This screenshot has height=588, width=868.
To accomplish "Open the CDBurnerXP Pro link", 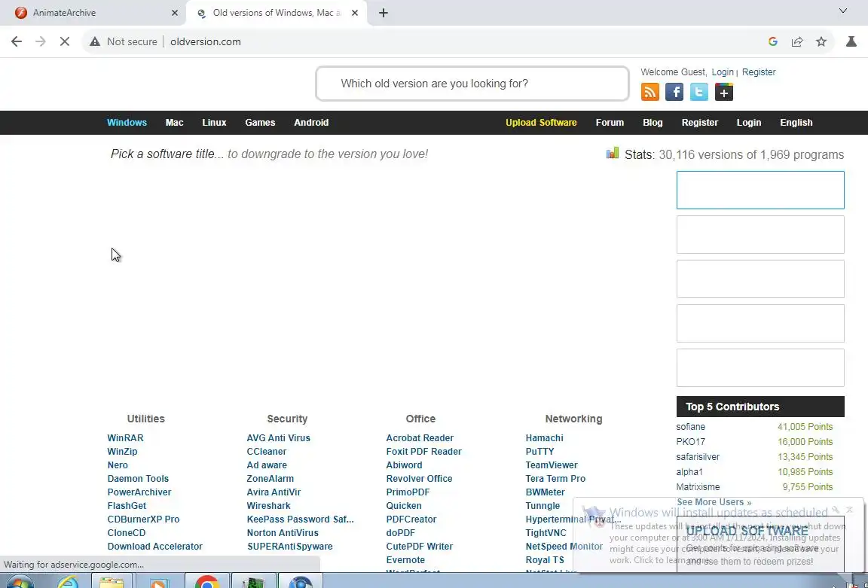I will coord(143,519).
